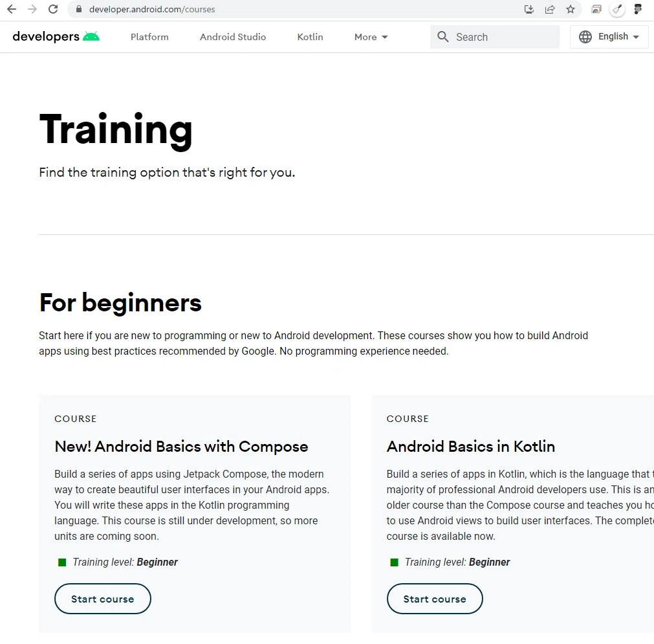
Task: Click the padlock icon in the address bar
Action: click(79, 9)
